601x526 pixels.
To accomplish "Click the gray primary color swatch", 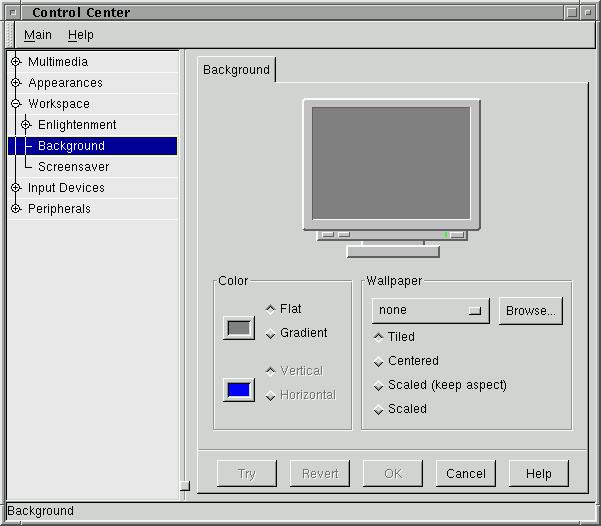I will coord(239,327).
